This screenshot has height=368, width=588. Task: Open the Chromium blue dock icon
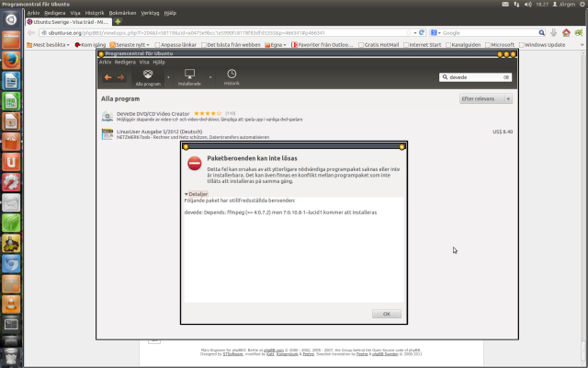pos(11,264)
